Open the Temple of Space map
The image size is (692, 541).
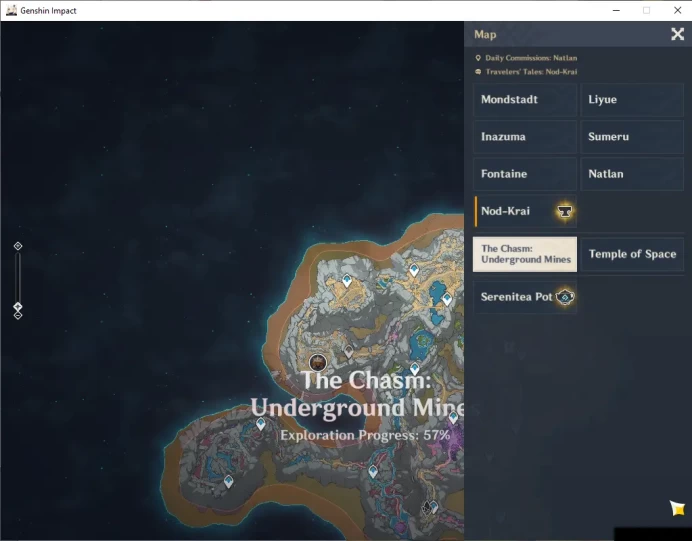[x=632, y=254]
